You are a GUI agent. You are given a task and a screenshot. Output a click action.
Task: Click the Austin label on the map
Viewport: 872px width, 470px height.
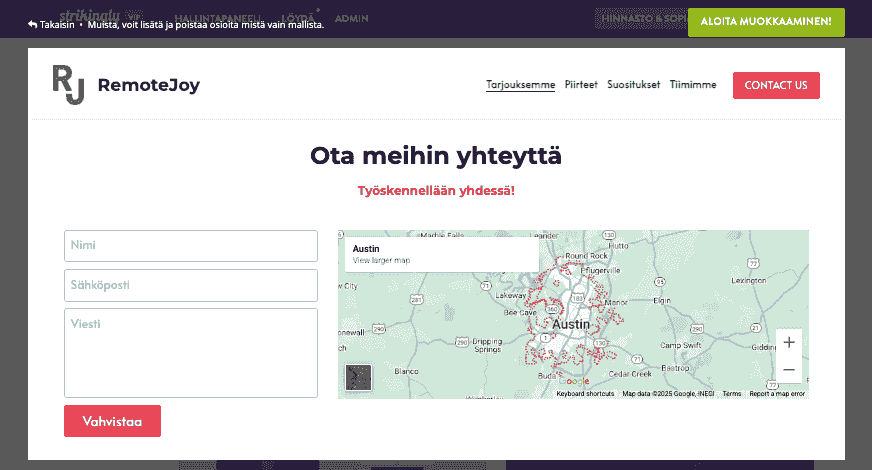[571, 324]
